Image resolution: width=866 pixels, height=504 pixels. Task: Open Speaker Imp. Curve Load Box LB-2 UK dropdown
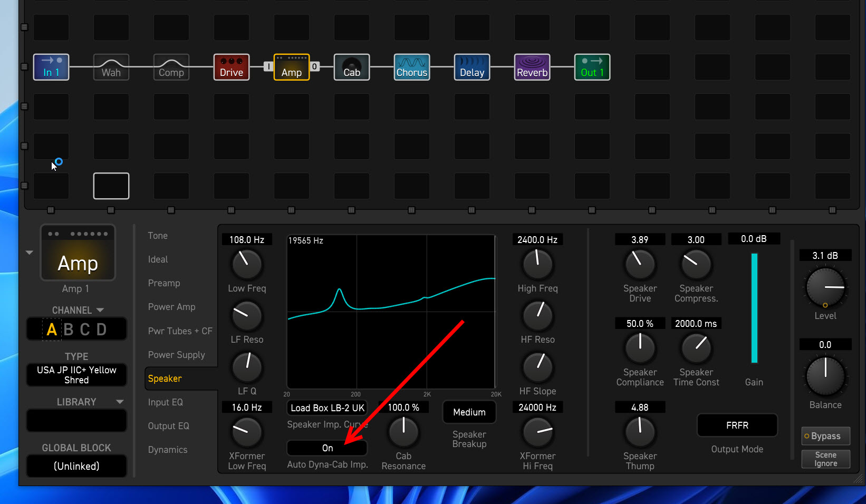pyautogui.click(x=327, y=408)
